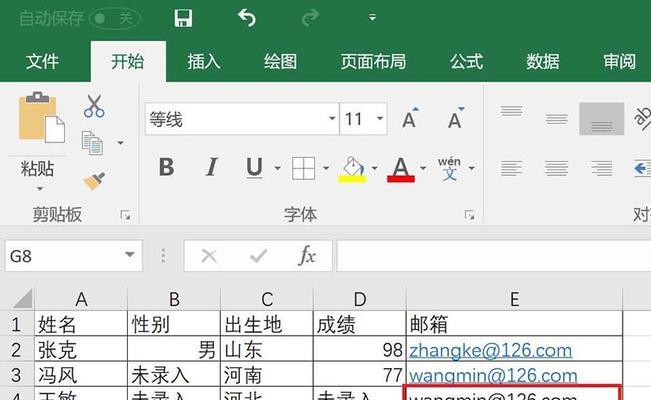The height and width of the screenshot is (400, 651).
Task: Click into the formula bar field
Action: click(x=494, y=256)
